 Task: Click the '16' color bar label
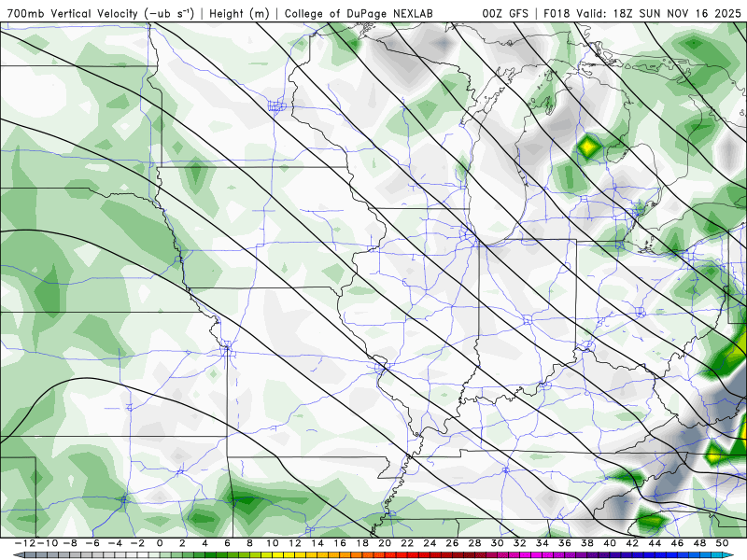click(x=340, y=543)
